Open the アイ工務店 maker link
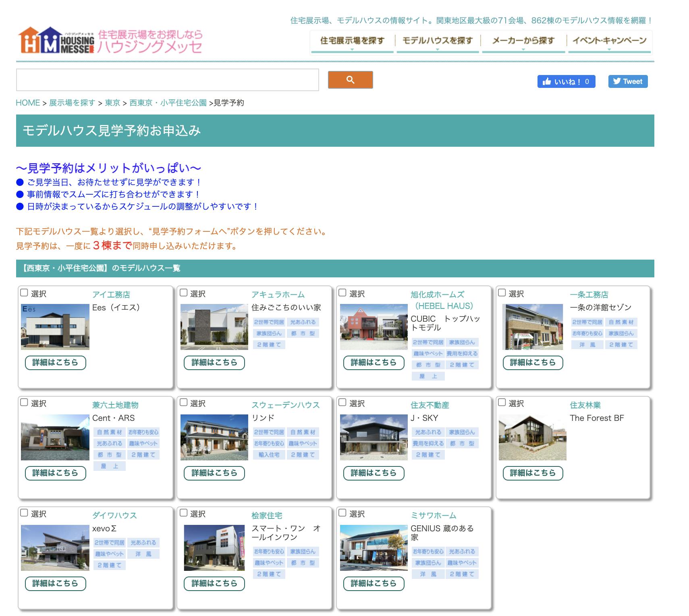 pyautogui.click(x=111, y=295)
